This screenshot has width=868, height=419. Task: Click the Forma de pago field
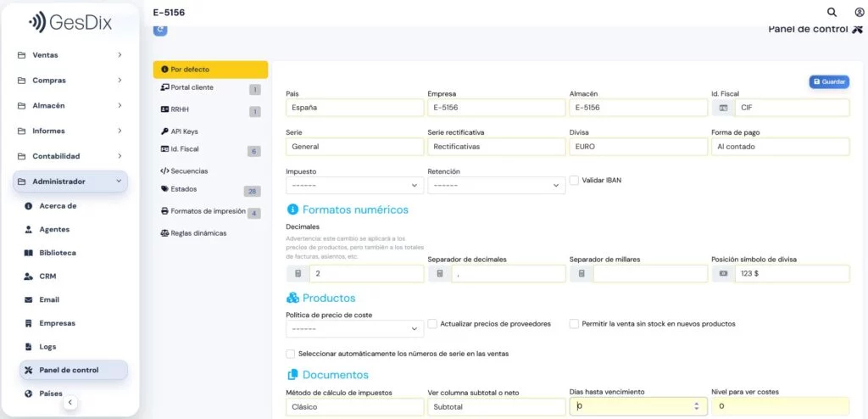(780, 147)
